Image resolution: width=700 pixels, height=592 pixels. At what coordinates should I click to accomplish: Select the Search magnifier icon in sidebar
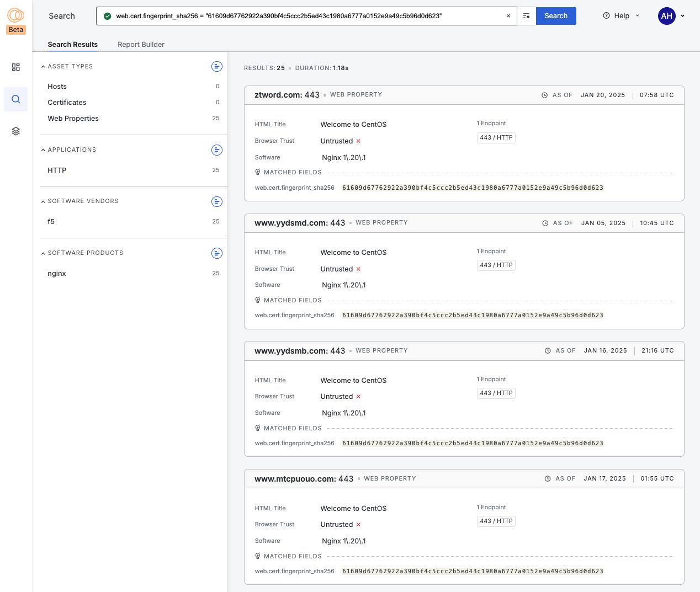click(x=15, y=99)
